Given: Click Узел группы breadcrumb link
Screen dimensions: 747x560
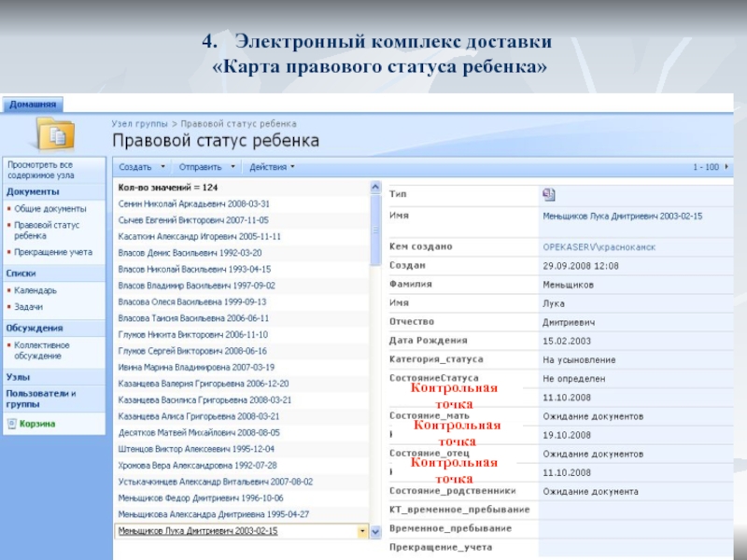Looking at the screenshot, I should (139, 124).
